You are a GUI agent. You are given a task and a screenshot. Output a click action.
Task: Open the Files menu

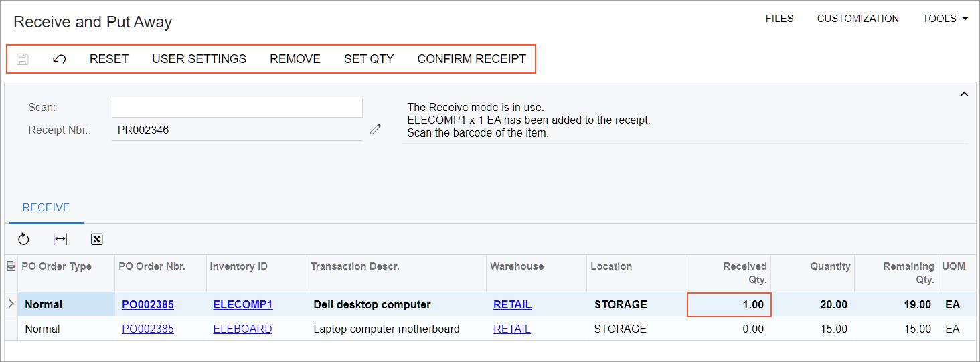(x=779, y=19)
